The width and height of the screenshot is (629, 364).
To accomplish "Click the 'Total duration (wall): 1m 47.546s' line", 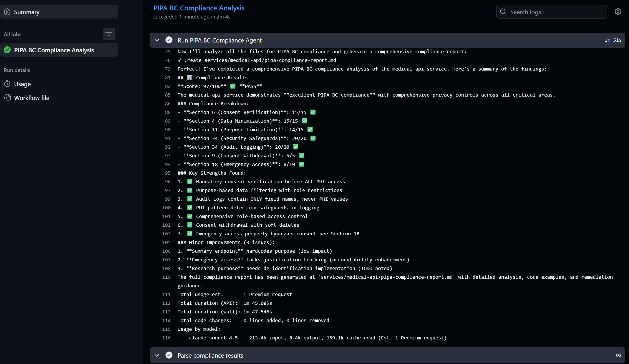I will tap(225, 312).
